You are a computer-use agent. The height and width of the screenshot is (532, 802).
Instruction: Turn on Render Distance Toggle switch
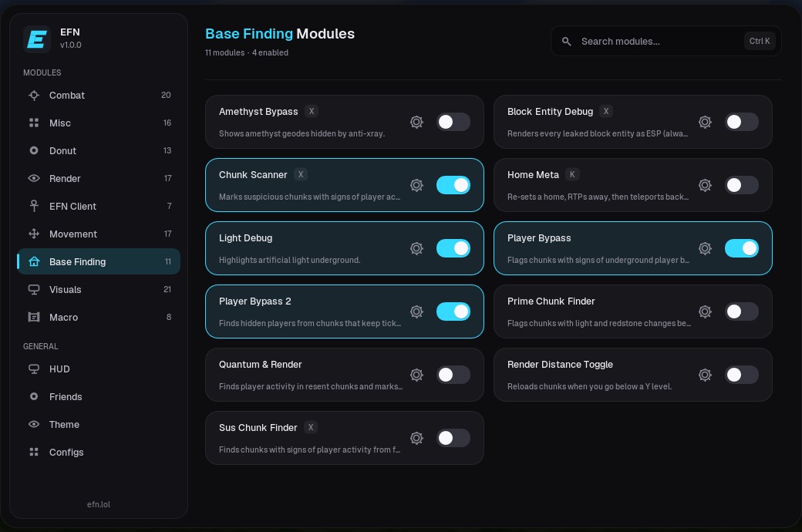(x=742, y=375)
